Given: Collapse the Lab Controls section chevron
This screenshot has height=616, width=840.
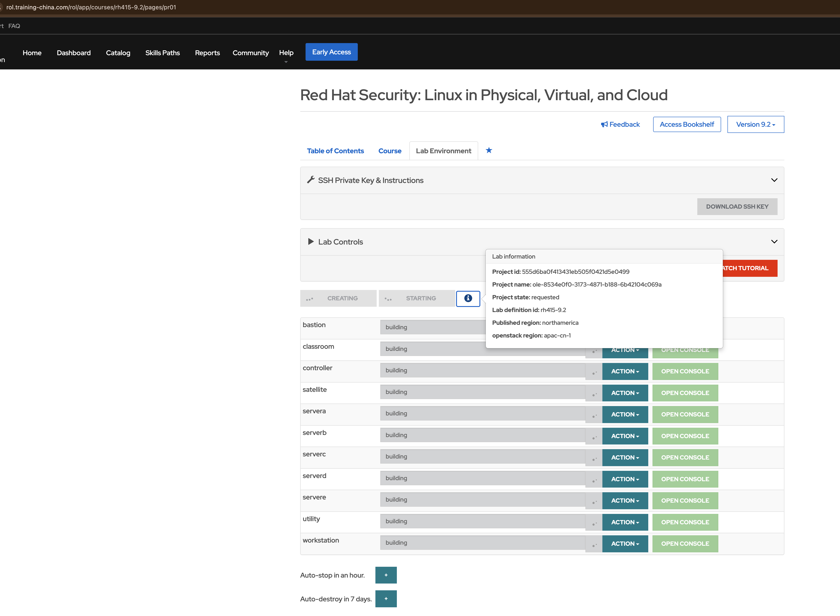Looking at the screenshot, I should (774, 242).
